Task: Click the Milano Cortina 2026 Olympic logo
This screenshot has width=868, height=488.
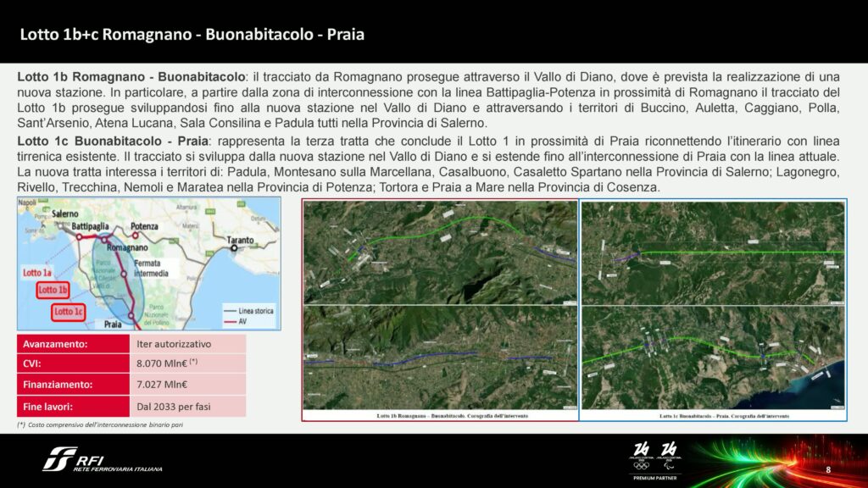Action: pyautogui.click(x=642, y=454)
